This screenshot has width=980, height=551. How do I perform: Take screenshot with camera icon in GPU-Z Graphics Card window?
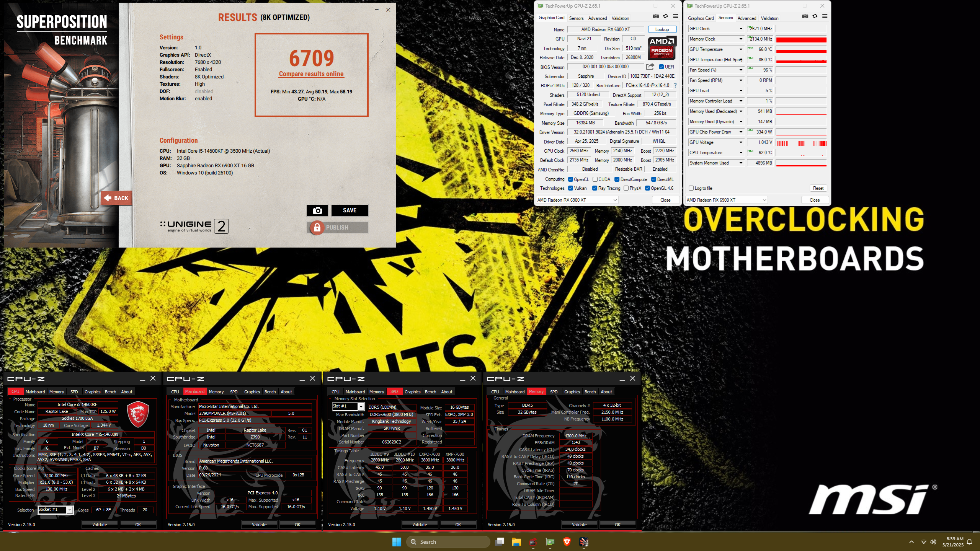point(656,16)
